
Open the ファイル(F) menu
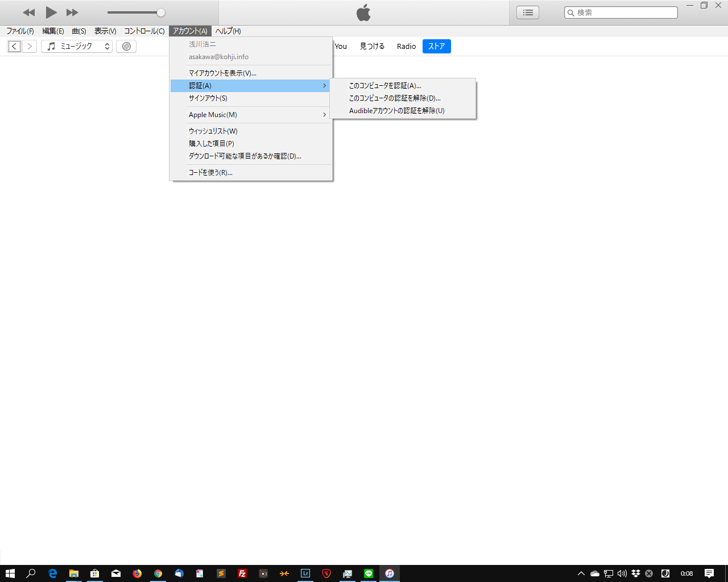20,31
